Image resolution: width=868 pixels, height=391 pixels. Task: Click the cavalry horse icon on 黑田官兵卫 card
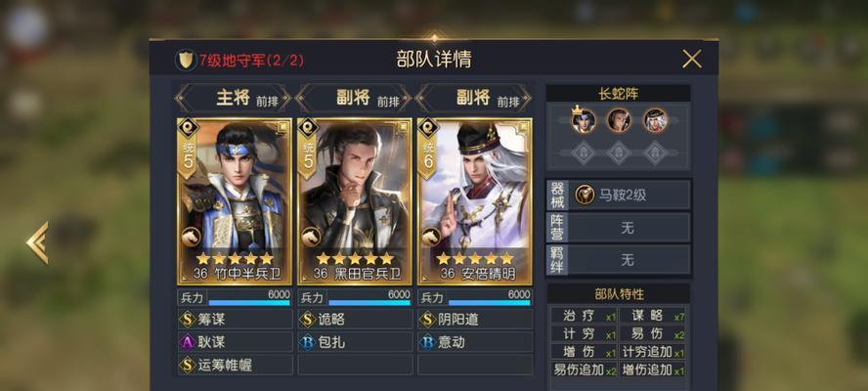coord(311,237)
